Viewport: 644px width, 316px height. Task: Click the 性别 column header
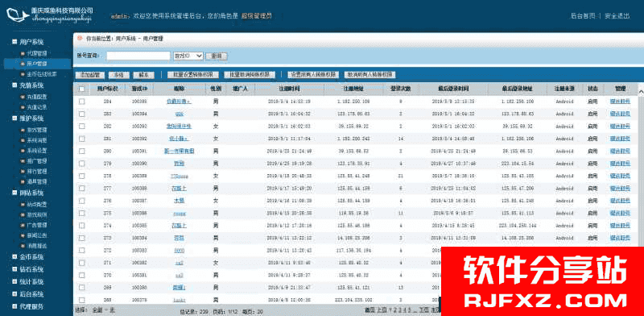coord(216,89)
